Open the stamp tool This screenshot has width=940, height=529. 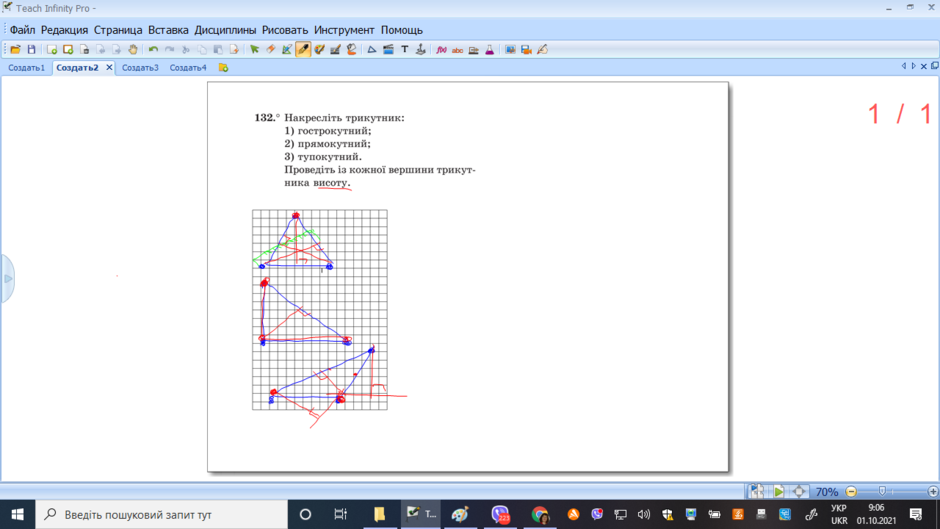tap(421, 50)
